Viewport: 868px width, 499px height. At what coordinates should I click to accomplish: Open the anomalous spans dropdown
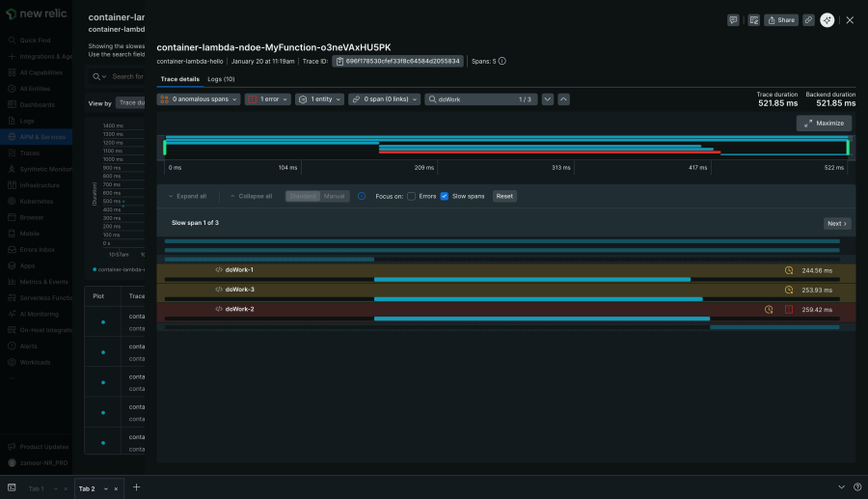198,99
